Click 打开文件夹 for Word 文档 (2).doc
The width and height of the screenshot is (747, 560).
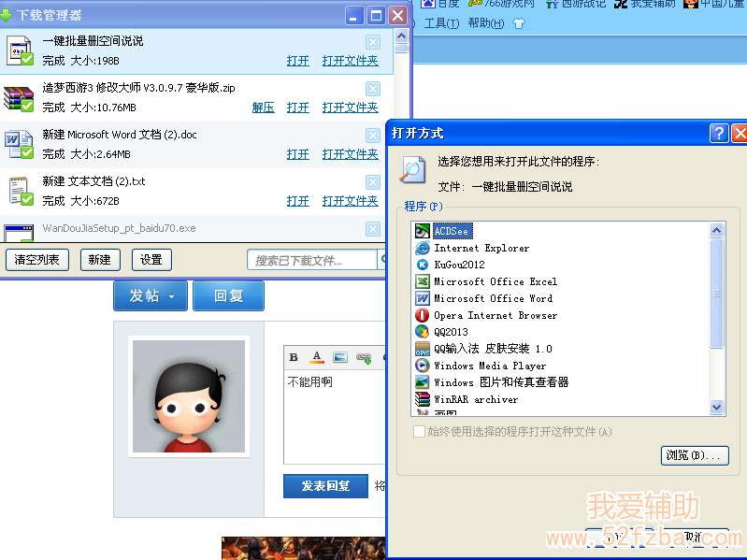pyautogui.click(x=351, y=154)
